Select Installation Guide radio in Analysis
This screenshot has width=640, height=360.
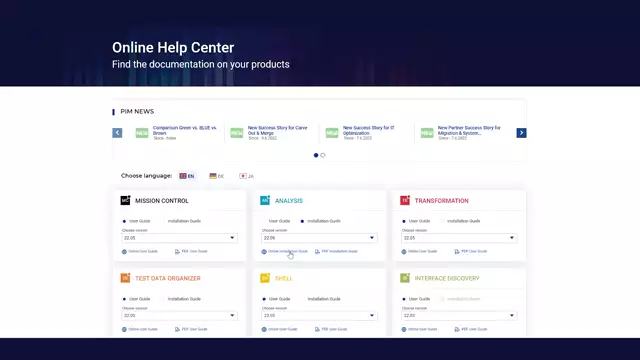pos(302,221)
